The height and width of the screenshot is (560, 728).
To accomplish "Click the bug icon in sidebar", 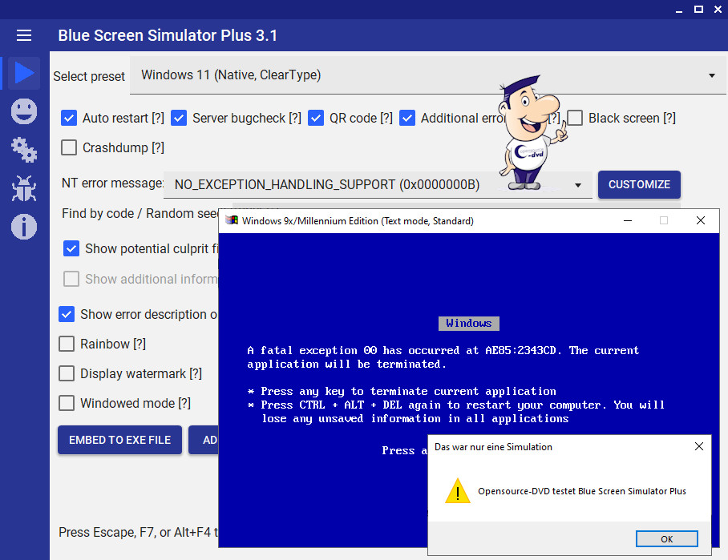I will pos(24,188).
